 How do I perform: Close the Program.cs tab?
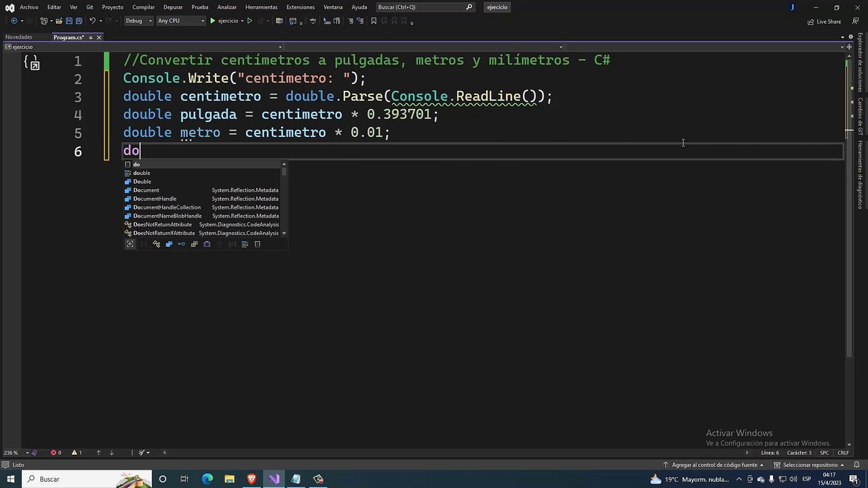99,37
